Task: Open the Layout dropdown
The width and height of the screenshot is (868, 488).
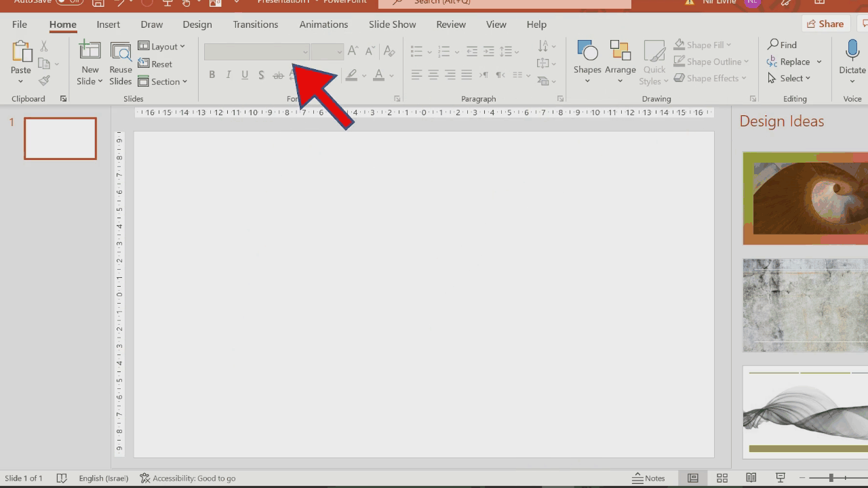Action: point(163,46)
